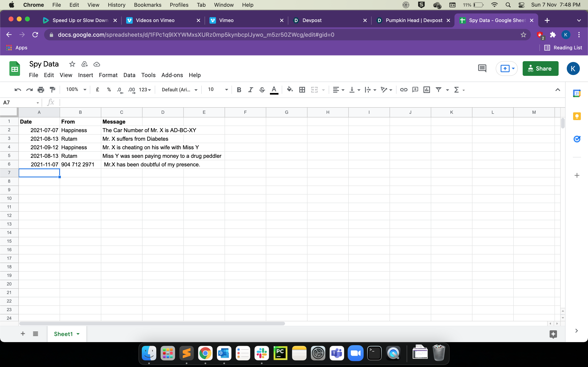This screenshot has height=367, width=588.
Task: Open the zoom 100% dropdown
Action: click(x=76, y=90)
